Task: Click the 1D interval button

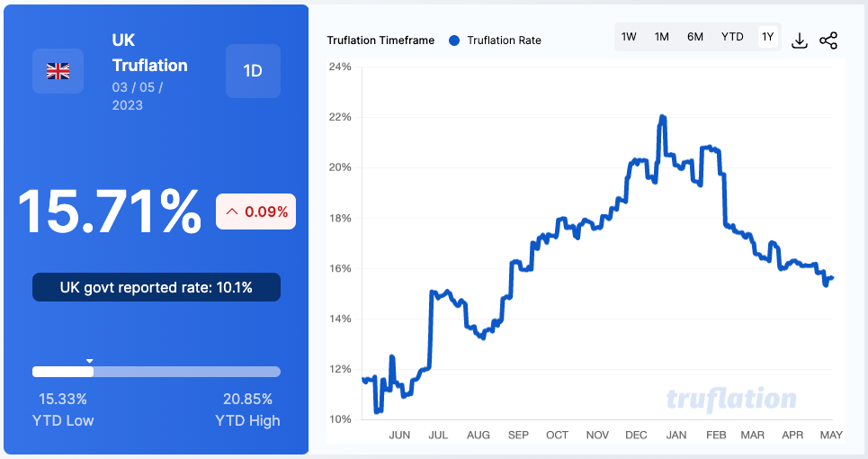Action: click(253, 70)
